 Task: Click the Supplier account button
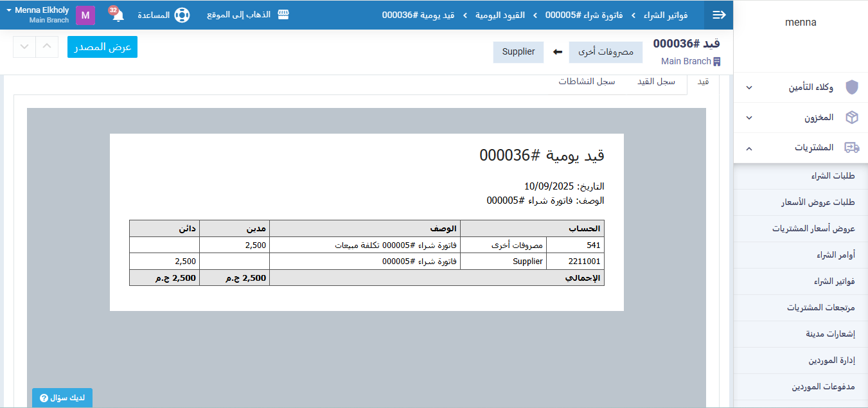point(518,52)
